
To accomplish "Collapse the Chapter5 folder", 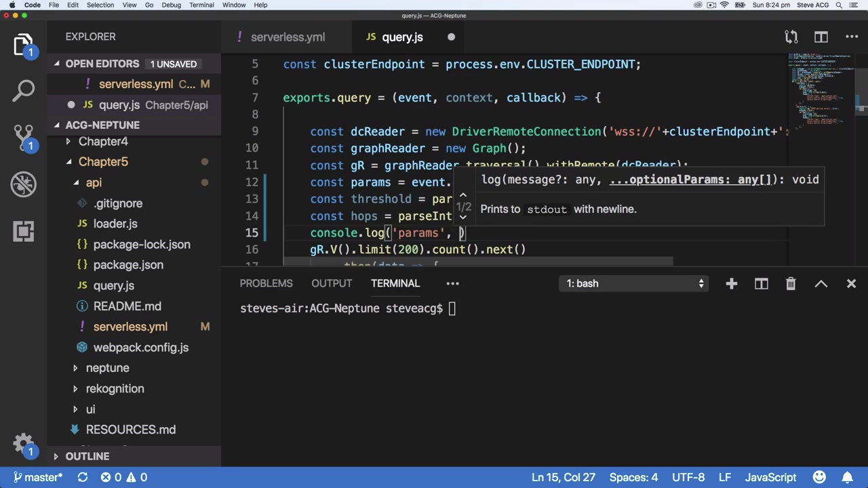I will (103, 162).
